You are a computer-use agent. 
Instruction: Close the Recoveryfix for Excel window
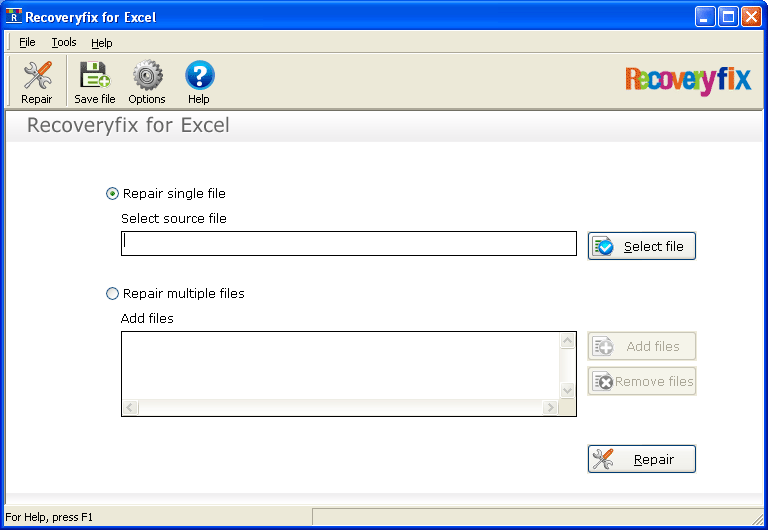point(751,17)
